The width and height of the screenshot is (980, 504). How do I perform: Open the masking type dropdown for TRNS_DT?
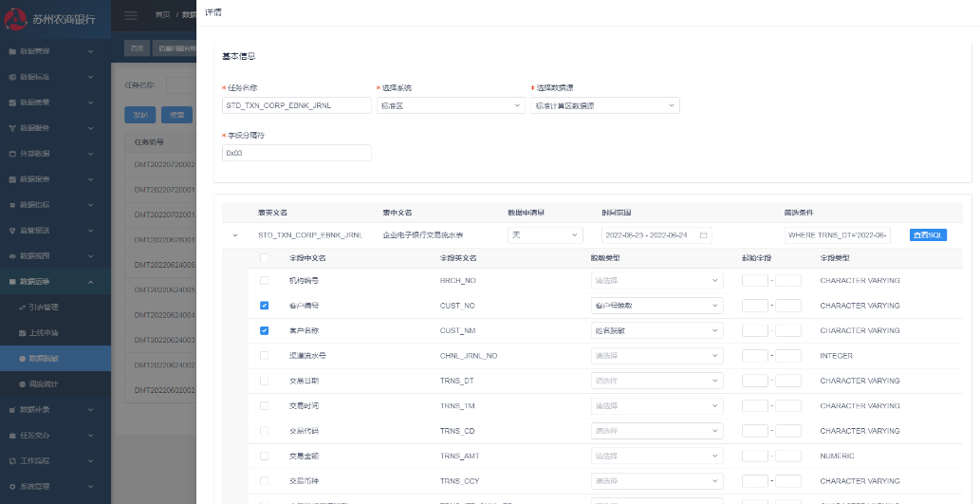(x=656, y=381)
